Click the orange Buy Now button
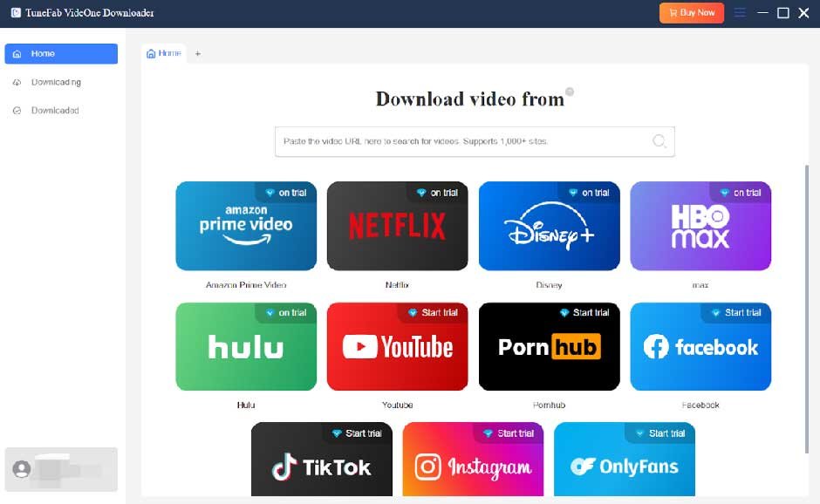The width and height of the screenshot is (820, 504). tap(692, 12)
